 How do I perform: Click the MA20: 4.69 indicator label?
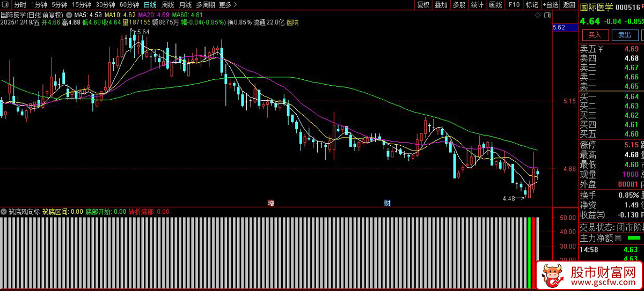pyautogui.click(x=153, y=15)
